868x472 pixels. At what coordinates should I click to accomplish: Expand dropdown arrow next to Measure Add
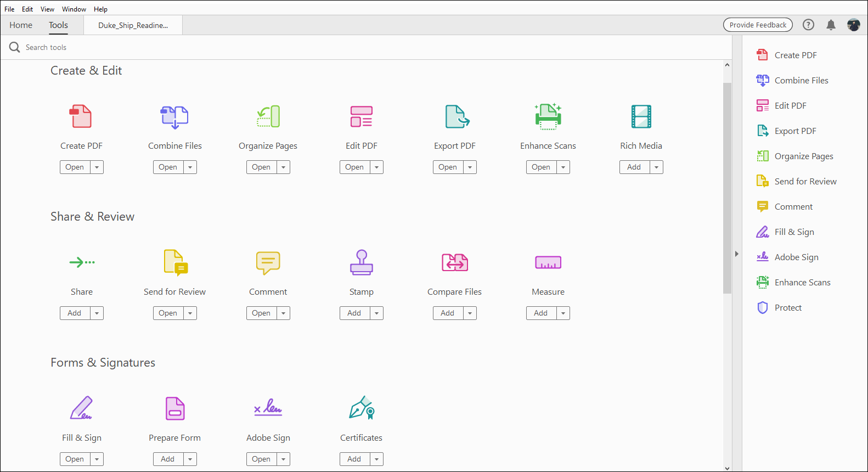click(563, 313)
